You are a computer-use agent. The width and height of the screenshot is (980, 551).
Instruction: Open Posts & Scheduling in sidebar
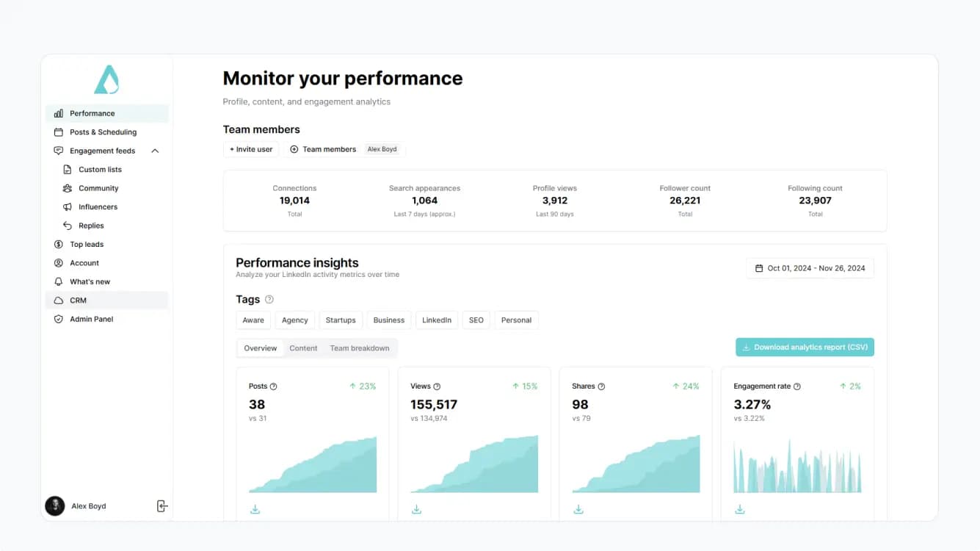[103, 132]
